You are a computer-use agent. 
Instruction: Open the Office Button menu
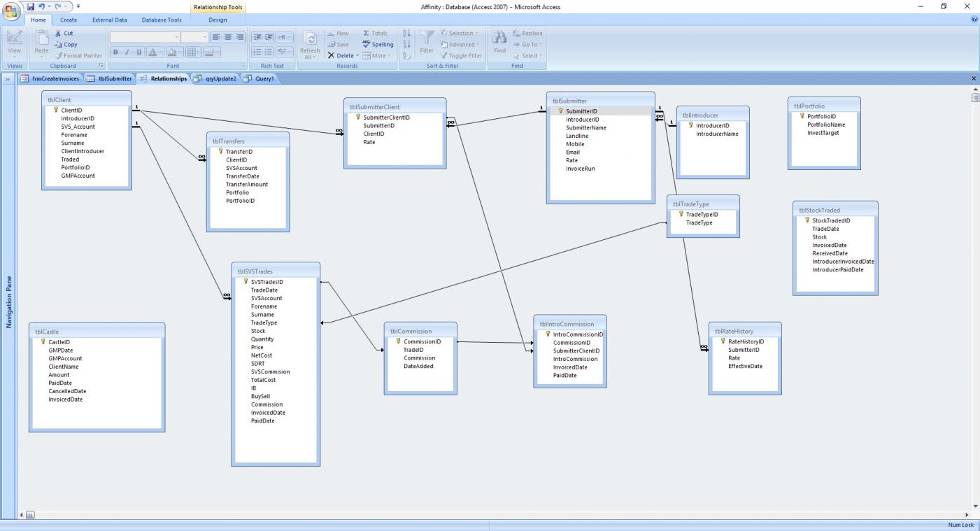[13, 12]
